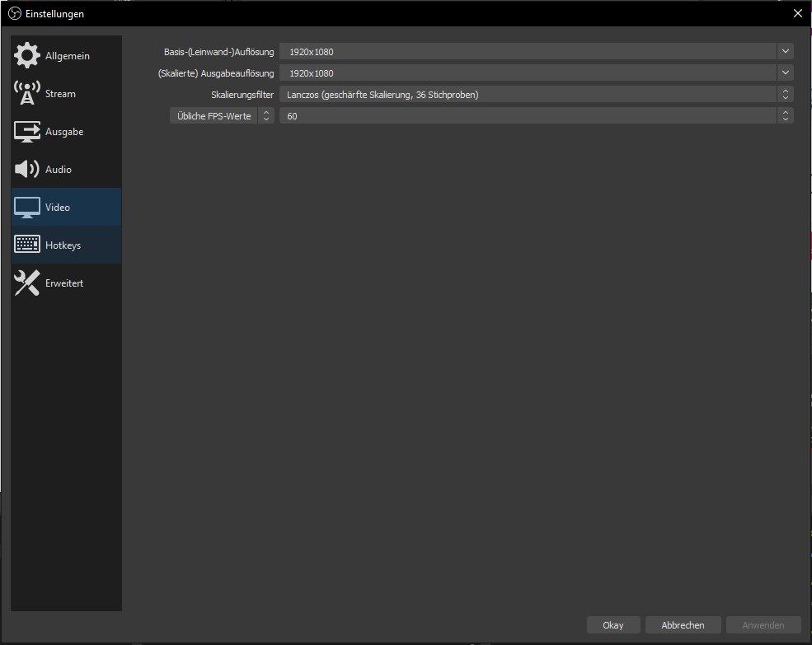Screen dimensions: 812x645
Task: Click the OBS logo in title bar
Action: point(14,14)
